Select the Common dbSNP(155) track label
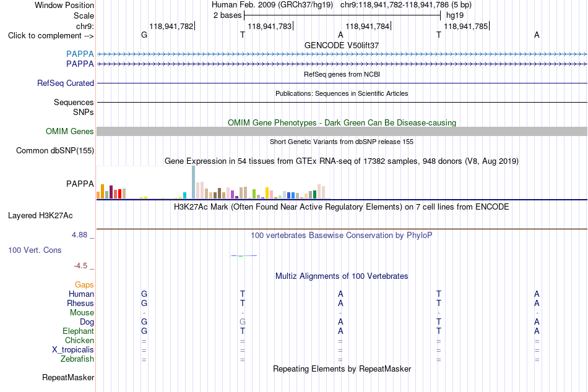Screen dimensions: 588x392 point(55,151)
